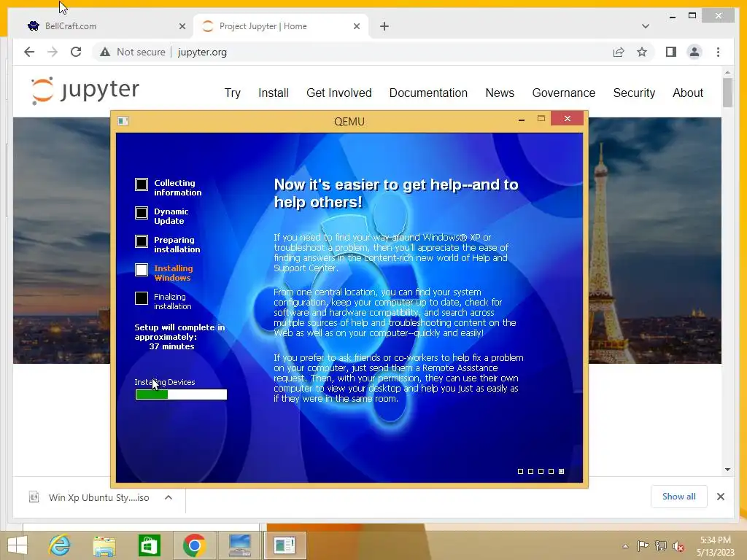This screenshot has width=747, height=560.
Task: Show hidden tray icons arrow
Action: (x=625, y=545)
